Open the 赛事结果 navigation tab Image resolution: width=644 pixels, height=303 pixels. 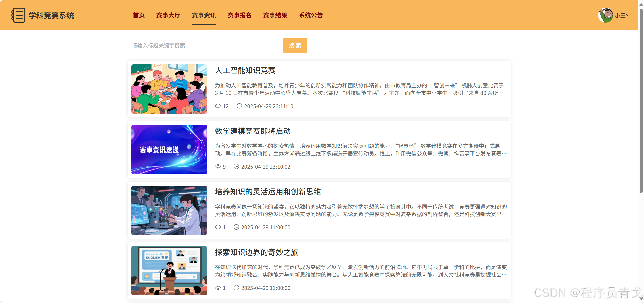coord(275,15)
